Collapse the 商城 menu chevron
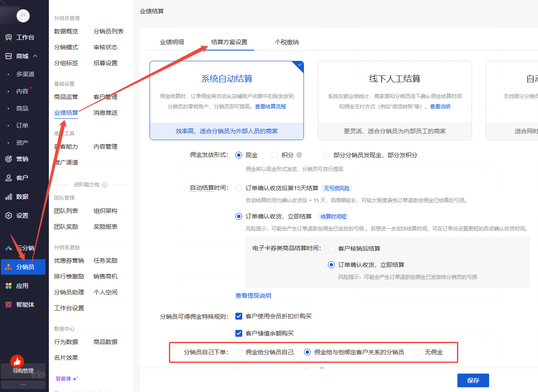This screenshot has width=538, height=392. (35, 56)
